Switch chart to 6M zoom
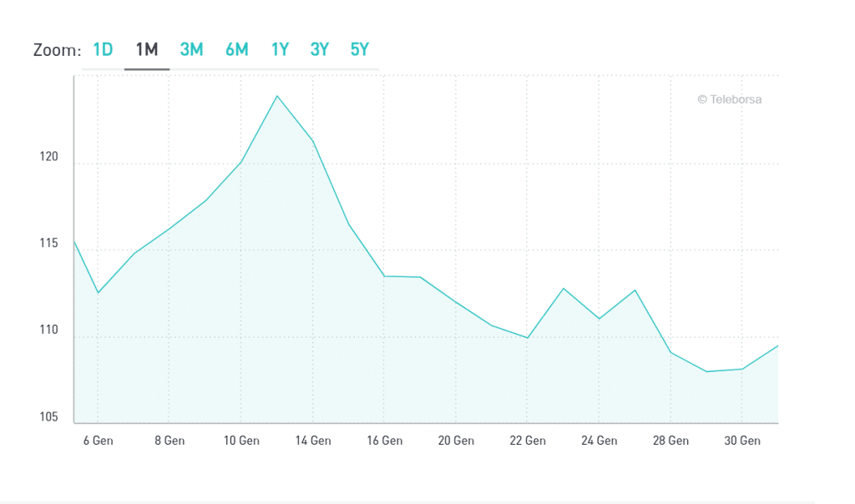 tap(236, 50)
